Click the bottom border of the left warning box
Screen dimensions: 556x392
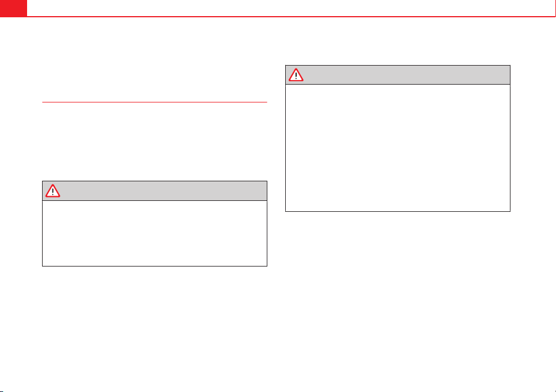point(154,266)
